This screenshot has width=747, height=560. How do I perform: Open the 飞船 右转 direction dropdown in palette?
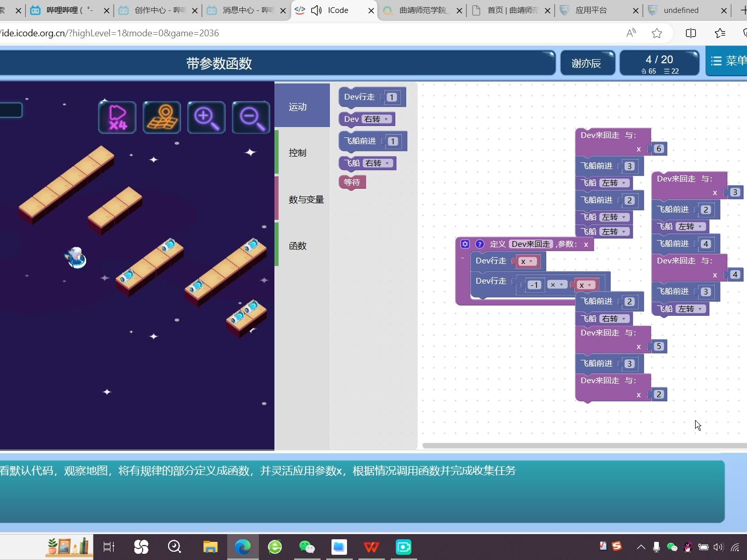[x=378, y=163]
